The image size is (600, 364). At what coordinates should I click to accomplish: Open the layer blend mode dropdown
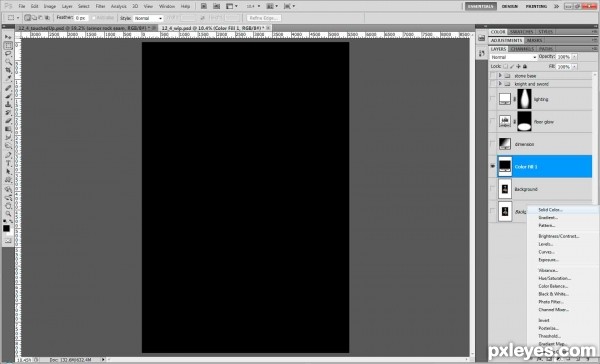click(513, 57)
